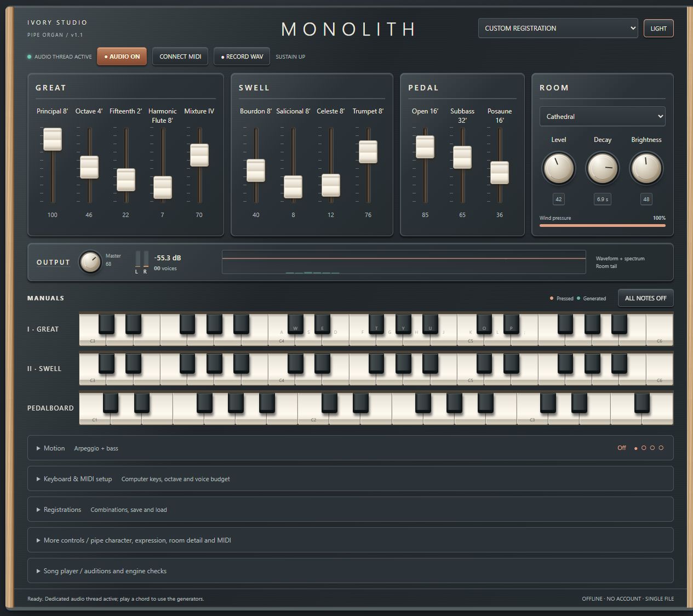The image size is (693, 616).
Task: Play black key labeled P on Great
Action: 511,323
